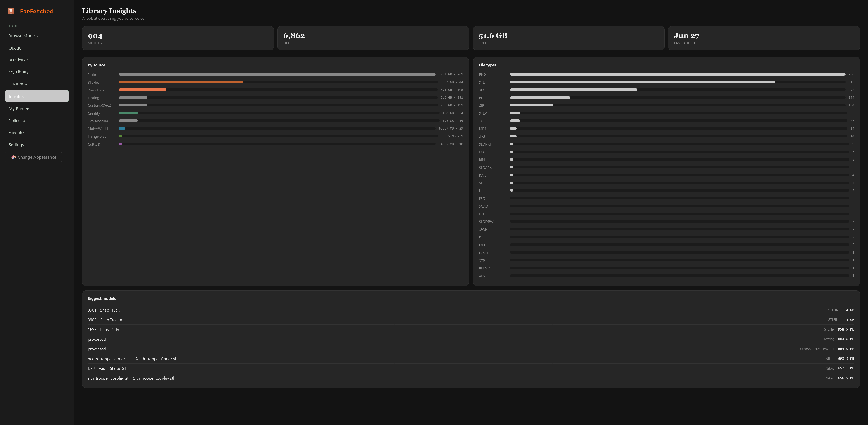Open the Death Trooper Armor stl model
Image resolution: width=868 pixels, height=425 pixels.
coord(471,359)
